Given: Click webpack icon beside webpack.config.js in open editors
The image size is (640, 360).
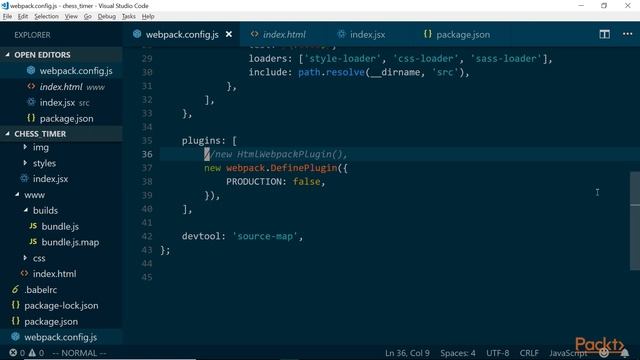Looking at the screenshot, I should point(31,70).
